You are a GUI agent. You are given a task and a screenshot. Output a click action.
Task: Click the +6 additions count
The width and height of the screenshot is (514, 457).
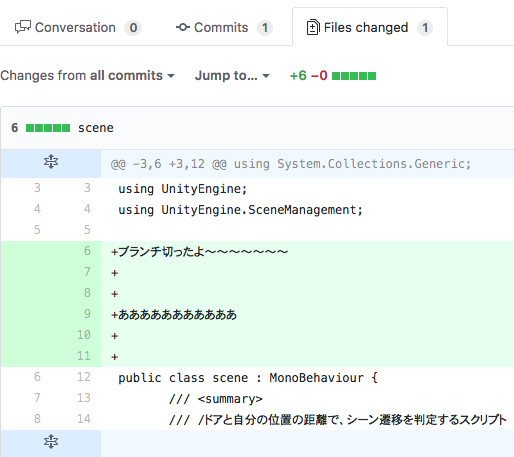[298, 76]
